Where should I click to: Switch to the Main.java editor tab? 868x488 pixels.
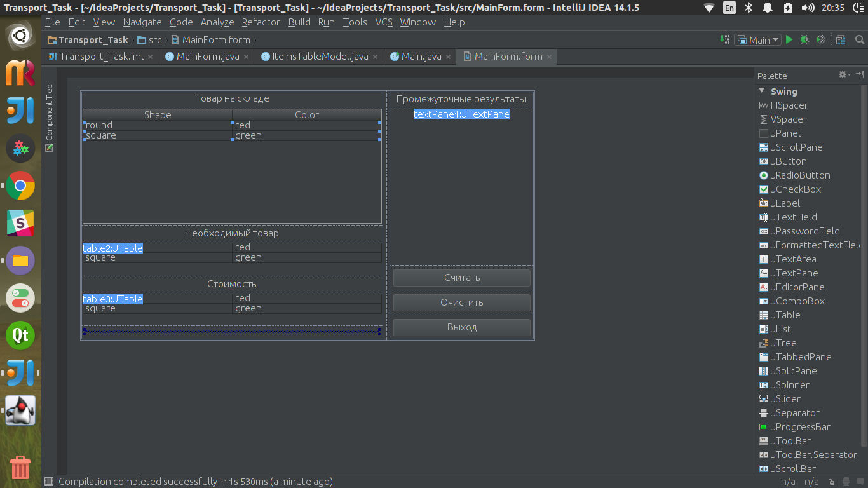coord(421,57)
